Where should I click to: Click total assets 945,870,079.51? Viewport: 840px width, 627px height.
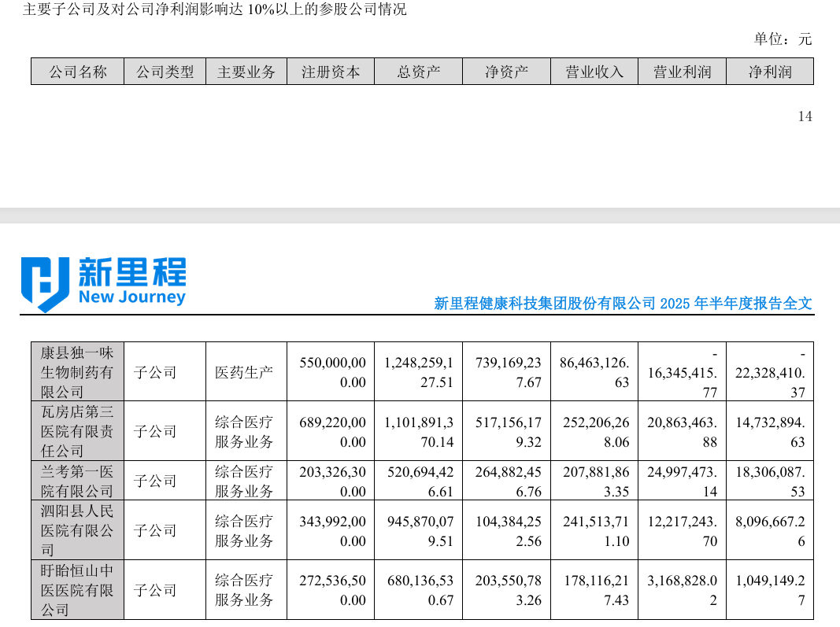(x=420, y=530)
